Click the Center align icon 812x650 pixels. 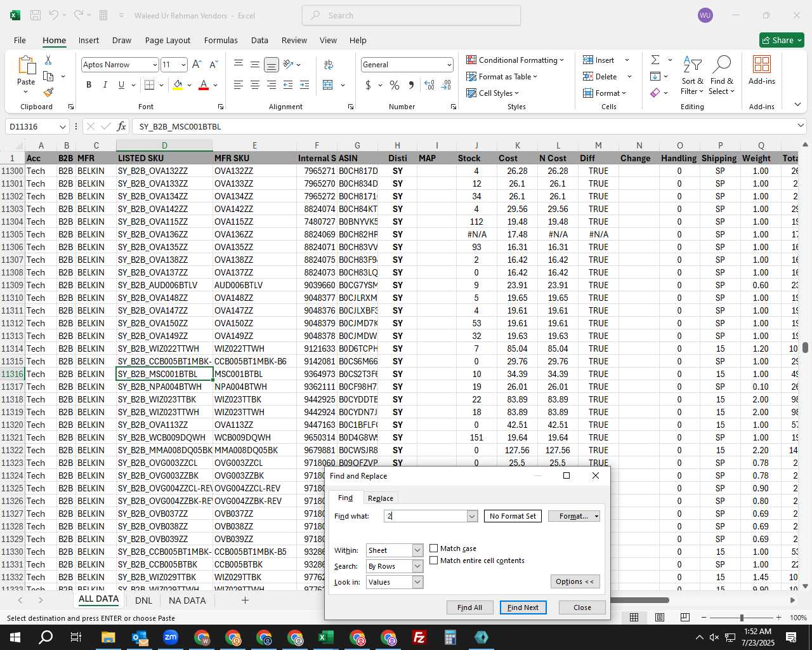coord(255,85)
